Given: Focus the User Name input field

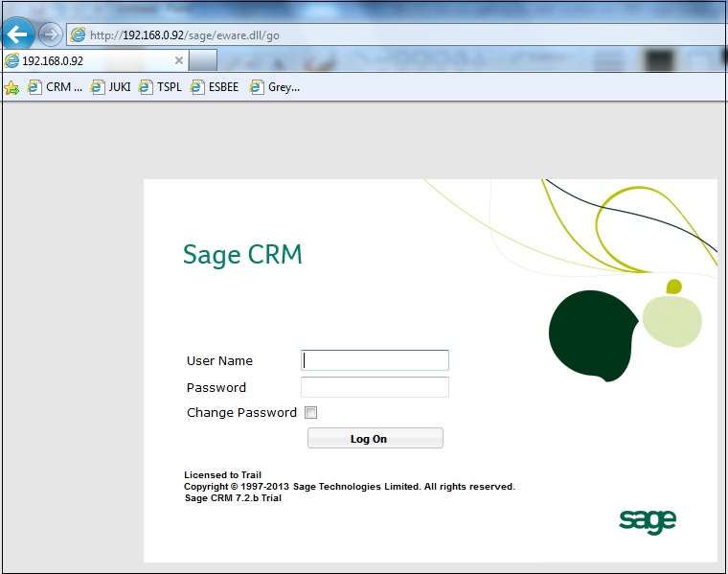Looking at the screenshot, I should pyautogui.click(x=375, y=360).
